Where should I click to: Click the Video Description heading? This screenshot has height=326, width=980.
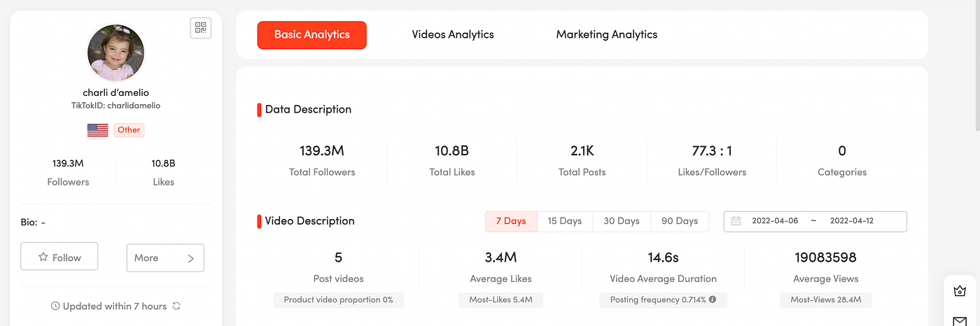pos(309,221)
